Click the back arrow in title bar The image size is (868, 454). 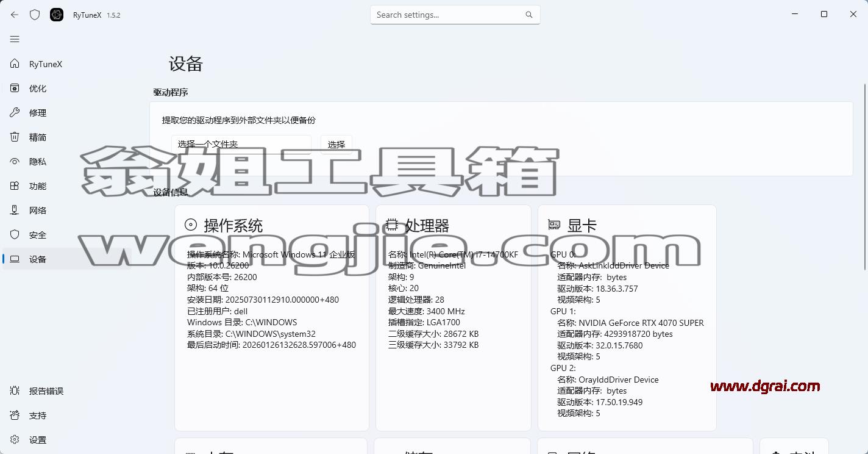(x=15, y=15)
